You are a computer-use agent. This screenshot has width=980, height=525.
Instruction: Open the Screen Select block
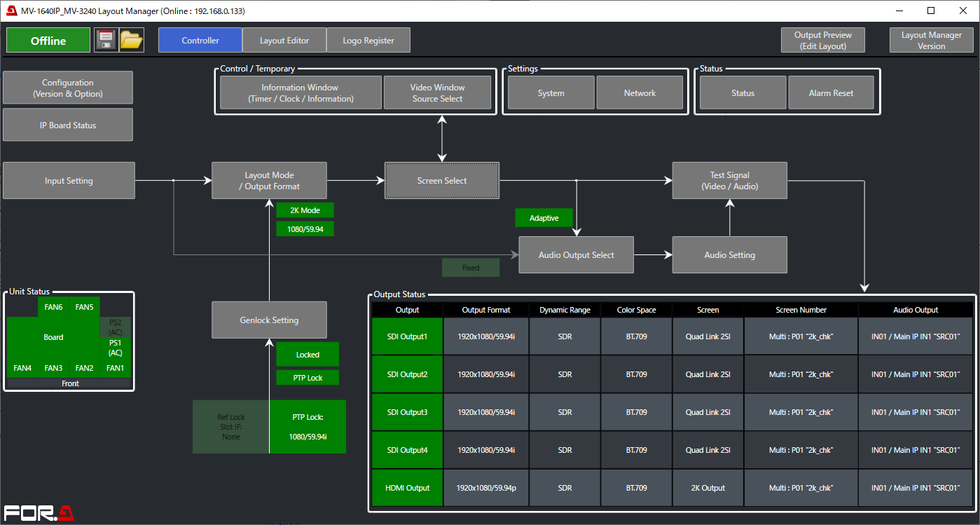pos(442,181)
